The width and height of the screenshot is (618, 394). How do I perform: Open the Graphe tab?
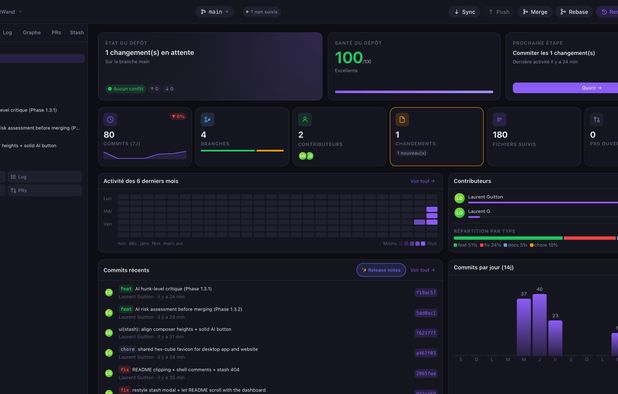point(32,32)
